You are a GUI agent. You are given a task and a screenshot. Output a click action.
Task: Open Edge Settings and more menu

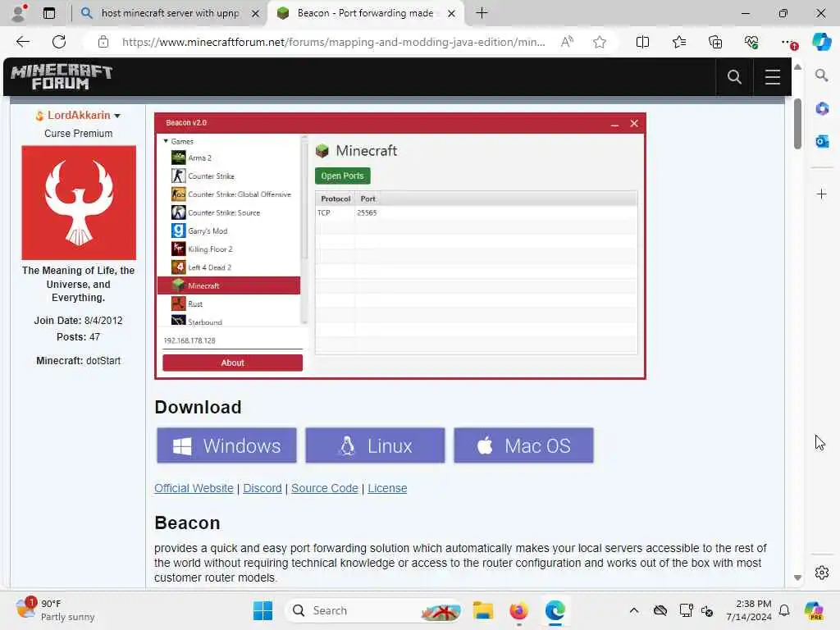pos(787,42)
